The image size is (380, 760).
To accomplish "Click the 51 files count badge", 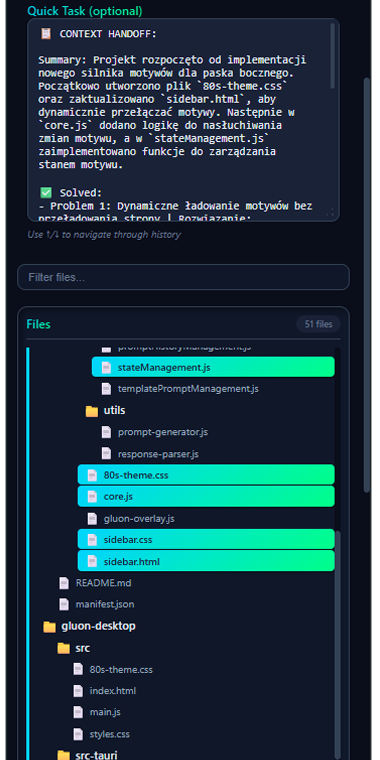I will [x=318, y=324].
